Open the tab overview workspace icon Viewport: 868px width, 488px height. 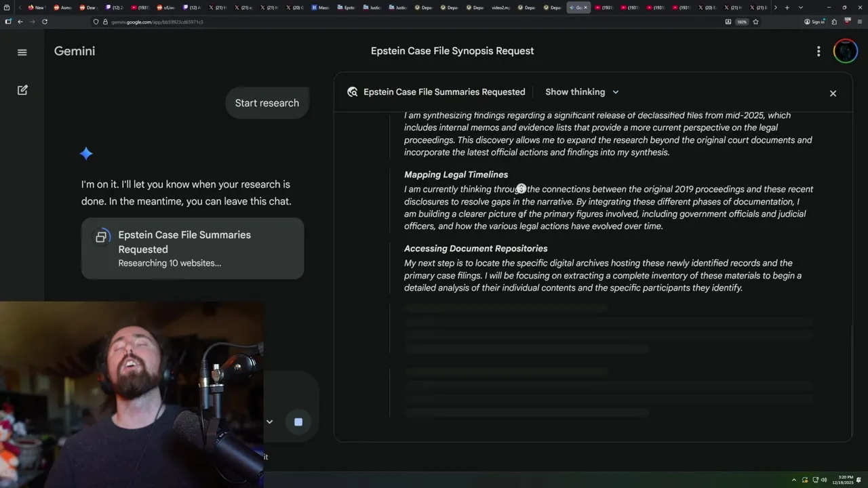(7, 7)
